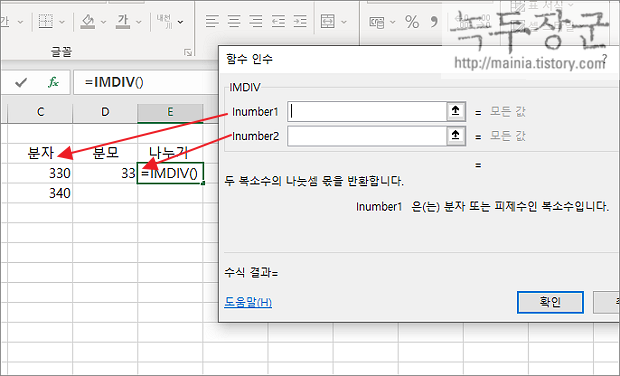Collapse dialog via Inumber1 range selector
620x376 pixels.
point(456,112)
